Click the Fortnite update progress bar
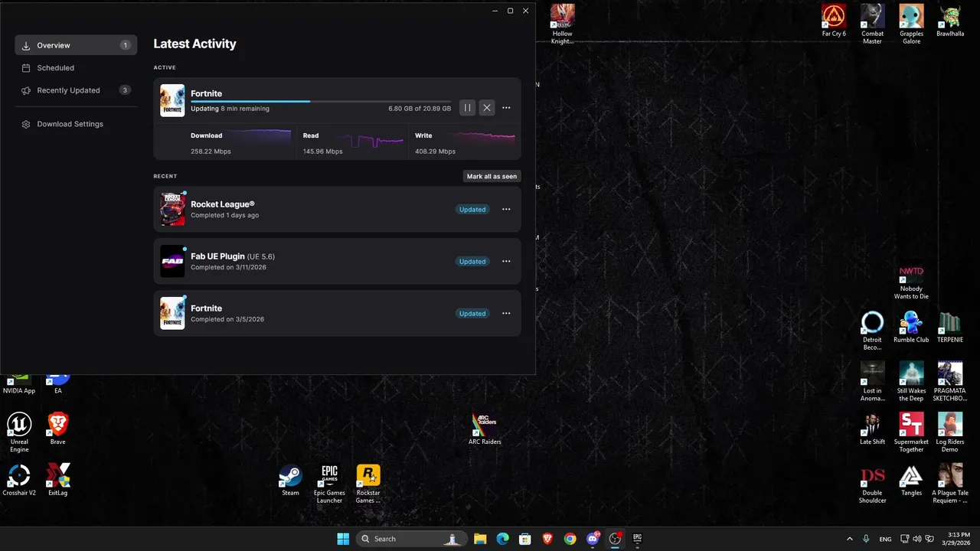This screenshot has height=551, width=980. tap(321, 101)
